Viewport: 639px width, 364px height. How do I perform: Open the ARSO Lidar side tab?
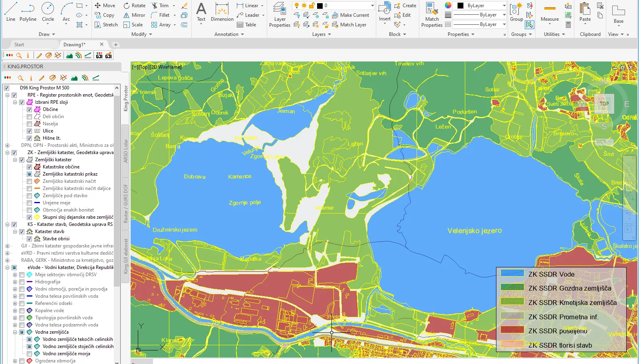tap(125, 151)
